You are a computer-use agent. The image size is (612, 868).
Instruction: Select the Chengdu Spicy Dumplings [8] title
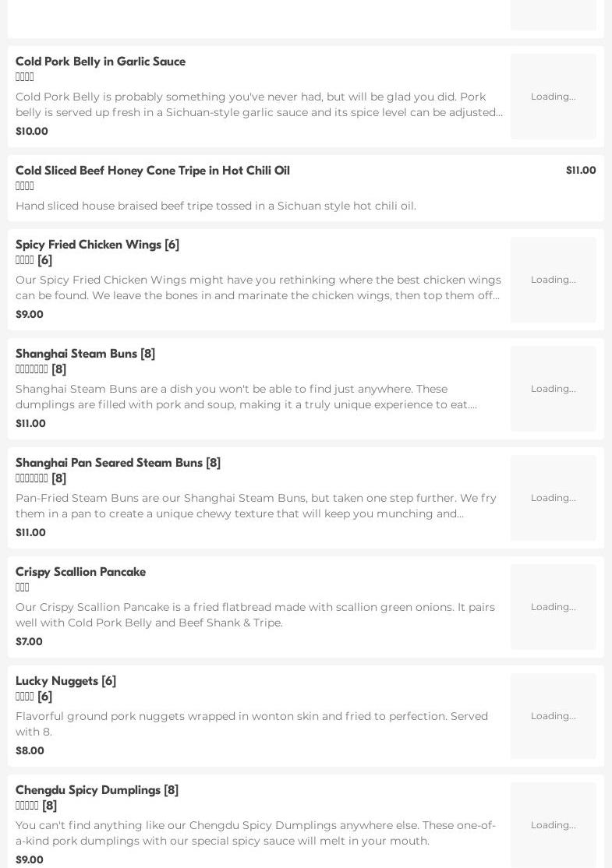[97, 790]
